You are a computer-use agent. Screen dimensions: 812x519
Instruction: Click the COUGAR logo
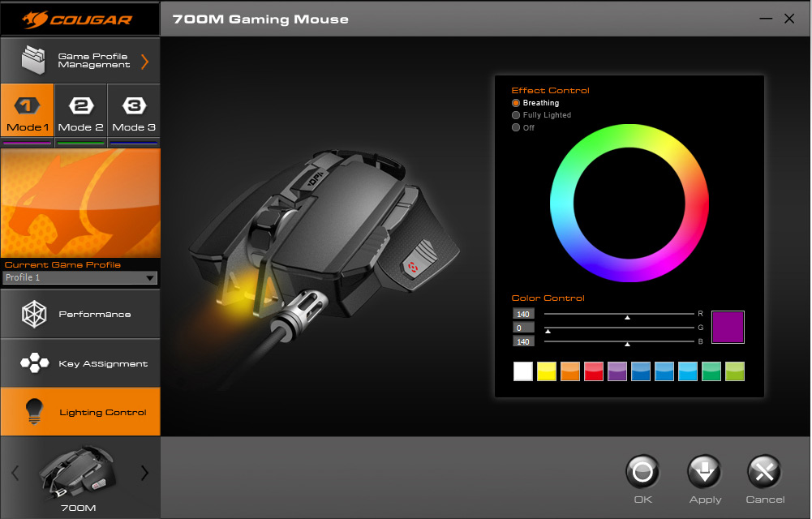pyautogui.click(x=78, y=19)
